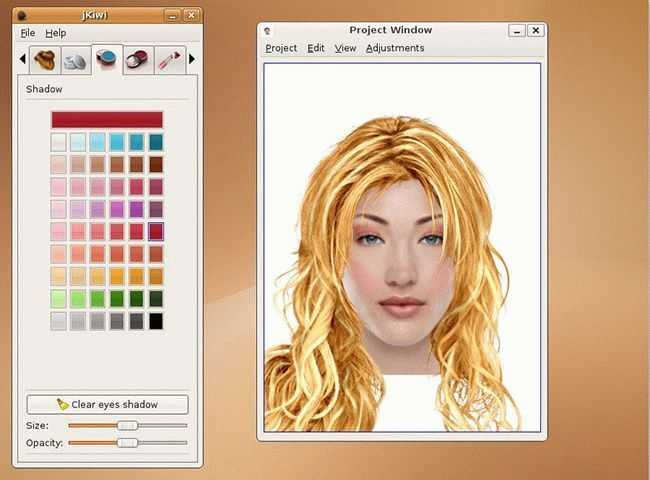Open the File menu

point(28,33)
